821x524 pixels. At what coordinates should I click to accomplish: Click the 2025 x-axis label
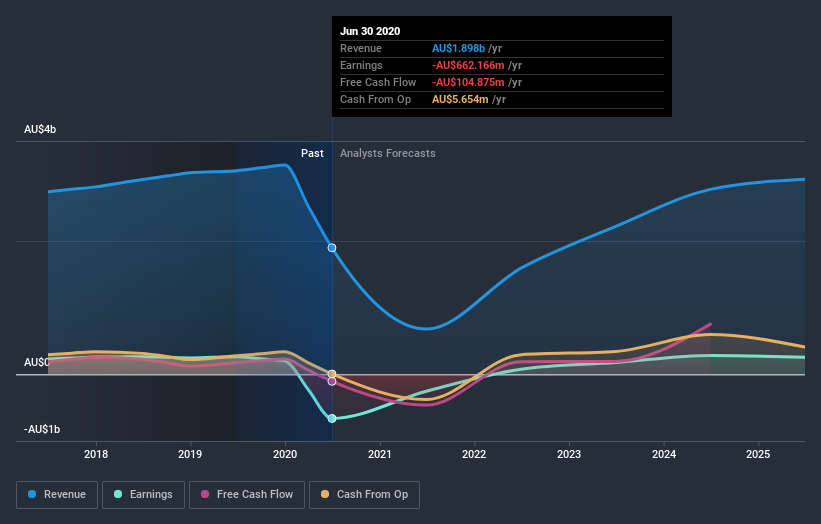click(758, 454)
